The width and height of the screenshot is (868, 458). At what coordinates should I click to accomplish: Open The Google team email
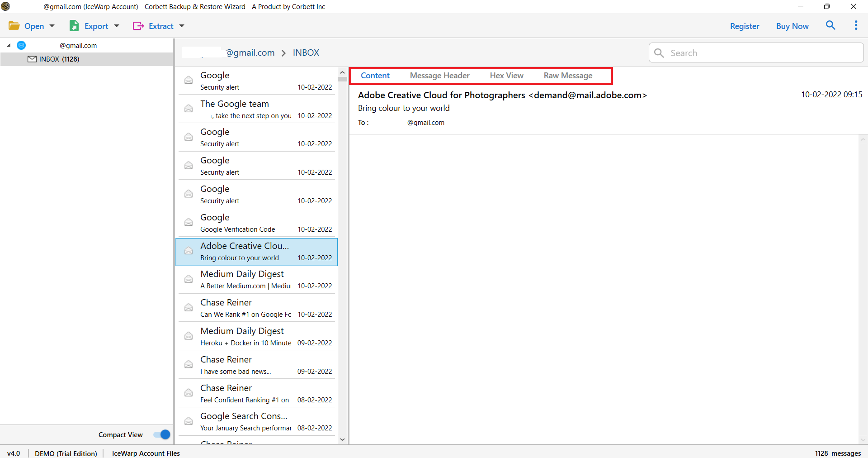pos(256,109)
